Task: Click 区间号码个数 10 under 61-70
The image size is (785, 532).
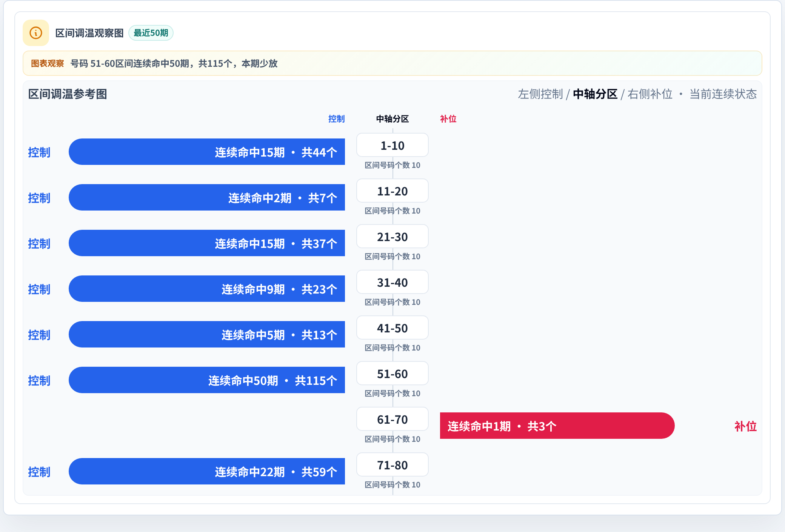Action: [x=392, y=439]
